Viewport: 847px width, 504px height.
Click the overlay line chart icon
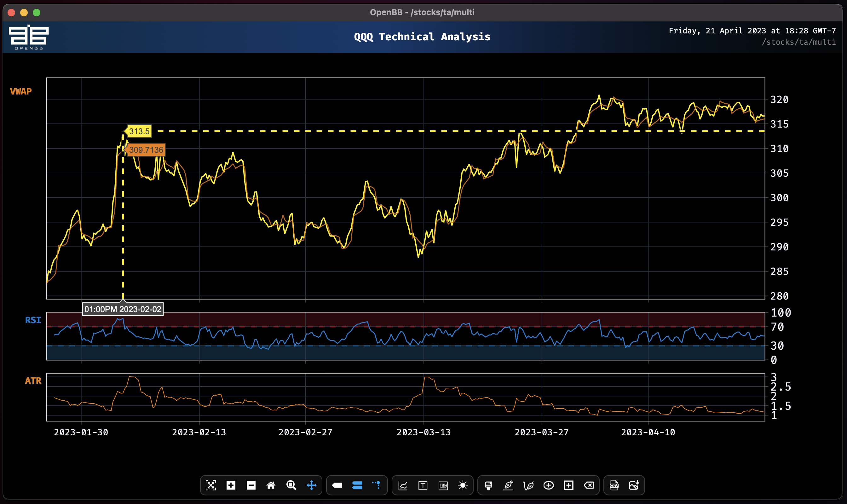pos(403,485)
